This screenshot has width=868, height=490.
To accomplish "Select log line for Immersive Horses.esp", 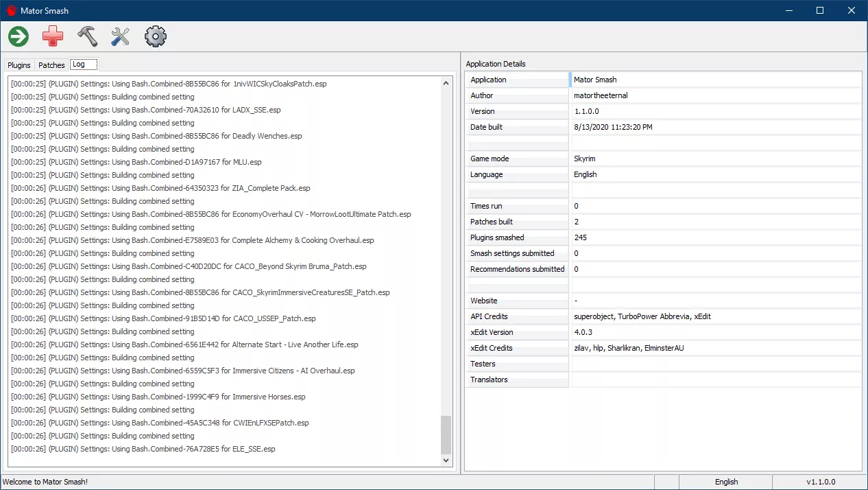I will (x=158, y=397).
